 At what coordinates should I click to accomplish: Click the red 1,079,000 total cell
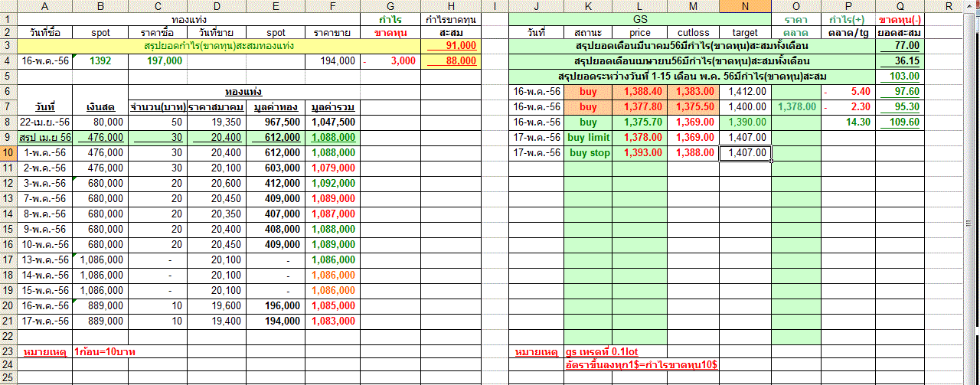(x=332, y=168)
